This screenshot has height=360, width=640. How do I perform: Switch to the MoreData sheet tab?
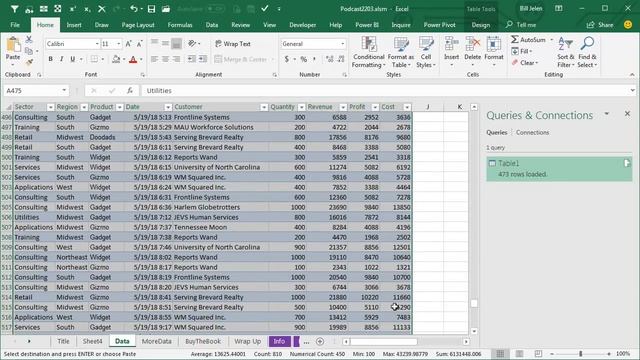(x=156, y=341)
